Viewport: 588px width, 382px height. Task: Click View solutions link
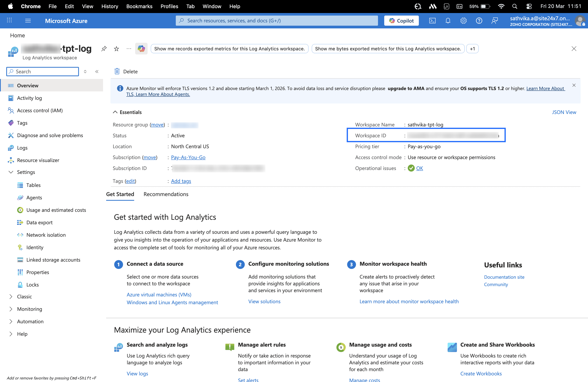(264, 301)
